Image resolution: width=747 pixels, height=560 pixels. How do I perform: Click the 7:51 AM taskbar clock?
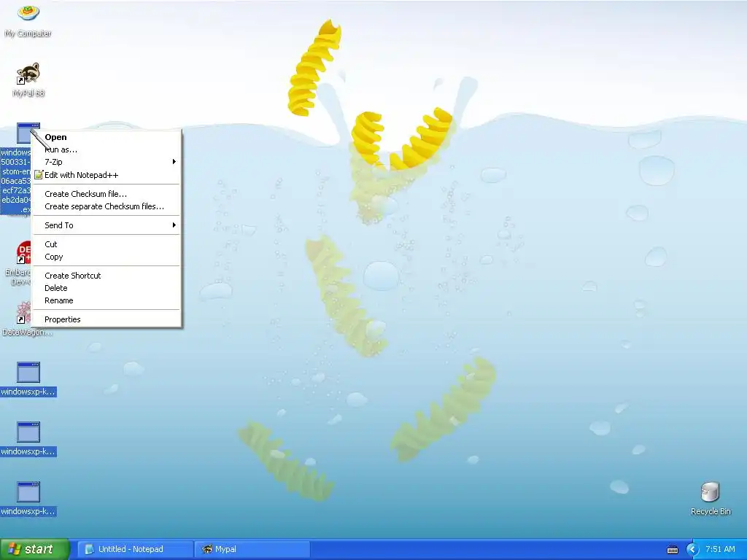720,550
